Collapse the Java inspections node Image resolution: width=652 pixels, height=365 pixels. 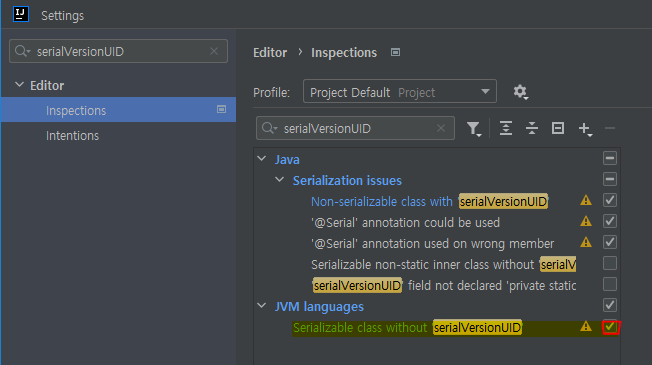click(262, 158)
